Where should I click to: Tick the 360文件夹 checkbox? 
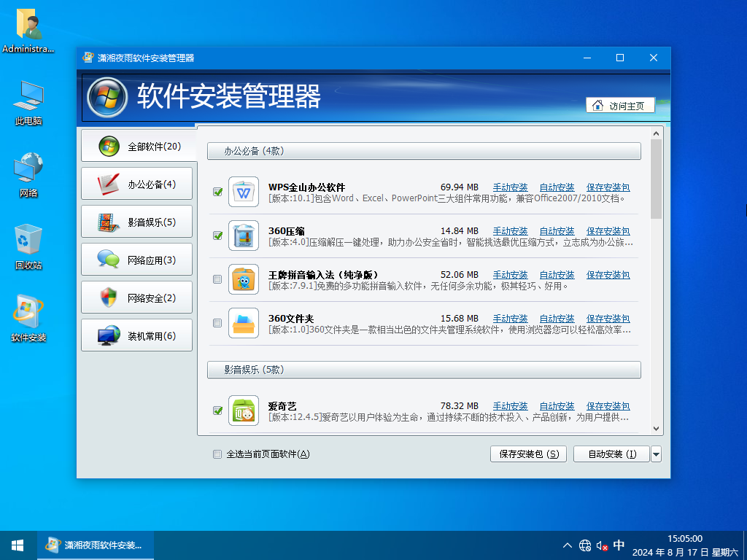pyautogui.click(x=217, y=323)
